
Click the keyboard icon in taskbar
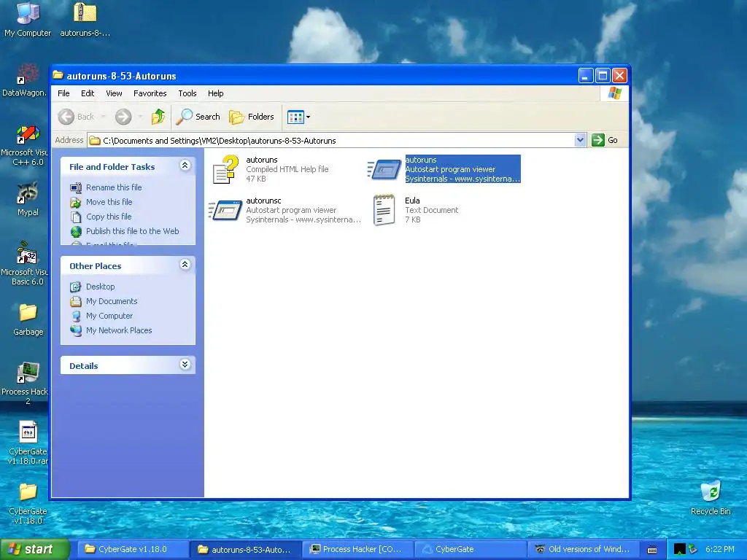(652, 550)
